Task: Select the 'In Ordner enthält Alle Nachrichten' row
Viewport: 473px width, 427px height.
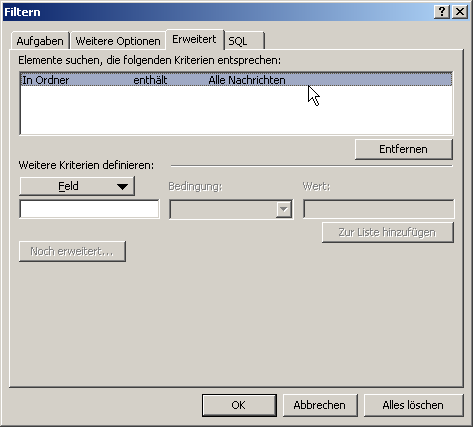Action: tap(236, 80)
